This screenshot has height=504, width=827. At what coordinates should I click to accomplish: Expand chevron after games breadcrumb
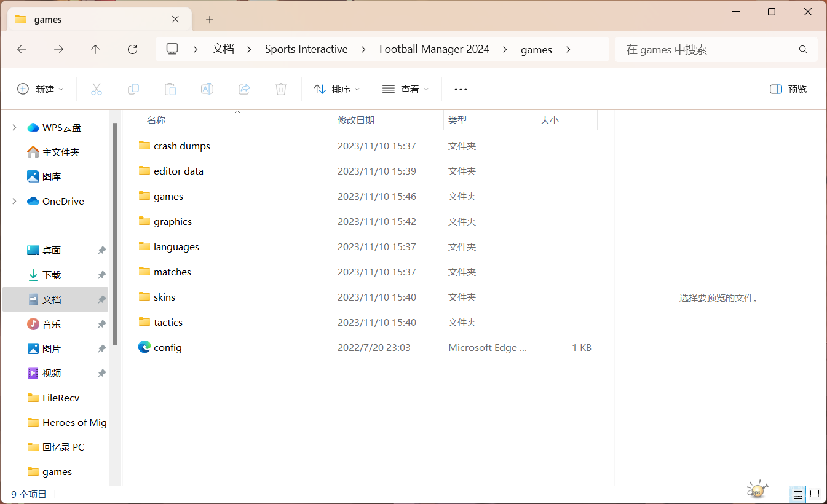point(568,49)
